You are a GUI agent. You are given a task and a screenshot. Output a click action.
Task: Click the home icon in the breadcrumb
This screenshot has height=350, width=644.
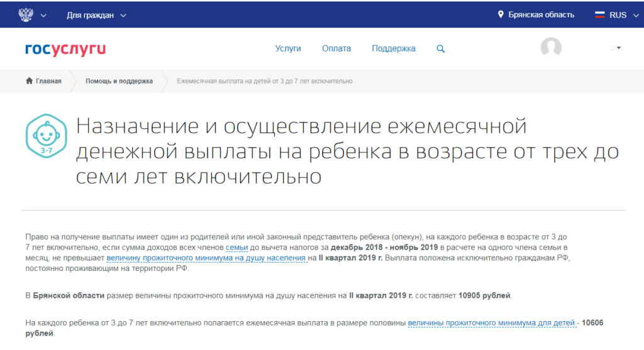click(x=29, y=80)
